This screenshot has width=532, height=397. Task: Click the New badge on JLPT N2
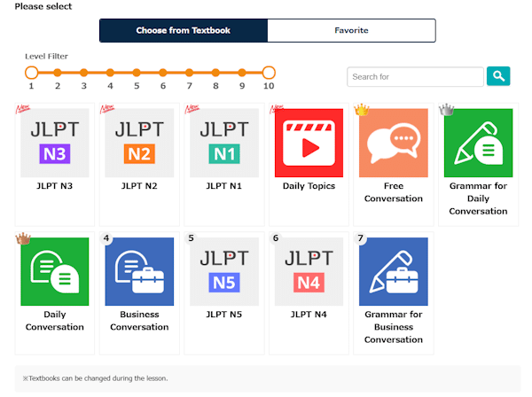(x=107, y=109)
